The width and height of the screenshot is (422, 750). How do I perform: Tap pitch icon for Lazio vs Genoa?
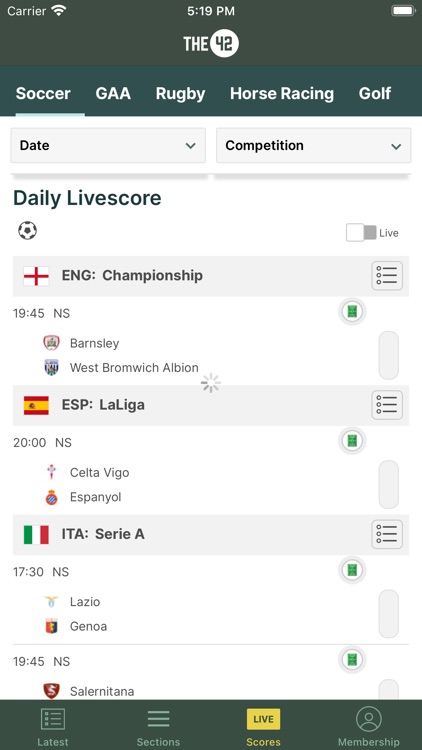[x=352, y=570]
